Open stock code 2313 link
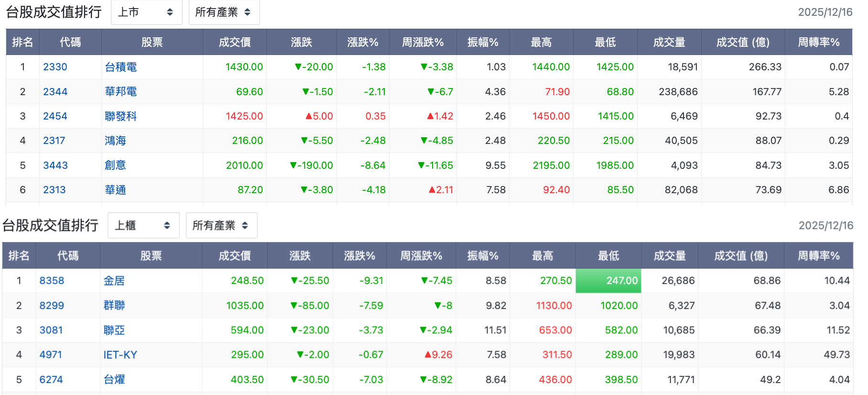The width and height of the screenshot is (868, 395). [x=54, y=190]
